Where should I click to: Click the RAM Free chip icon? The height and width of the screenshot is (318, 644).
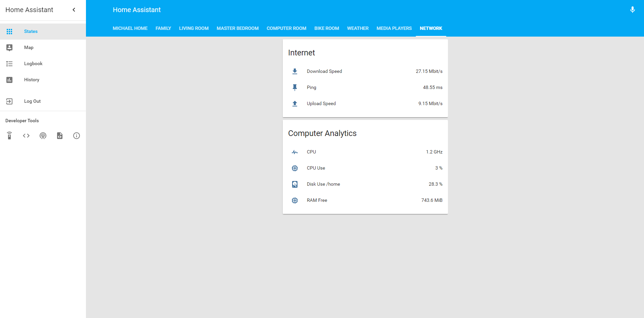click(295, 200)
